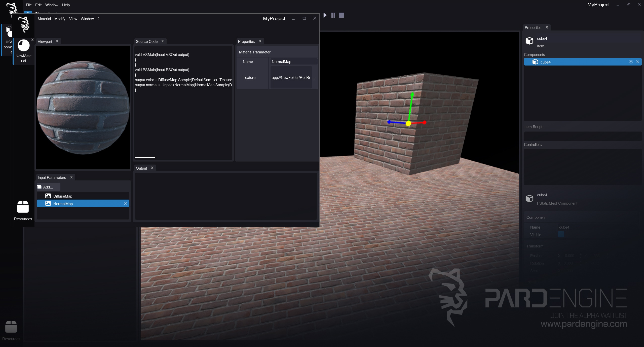The image size is (644, 347).
Task: Remove the NormalMap parameter
Action: click(126, 204)
